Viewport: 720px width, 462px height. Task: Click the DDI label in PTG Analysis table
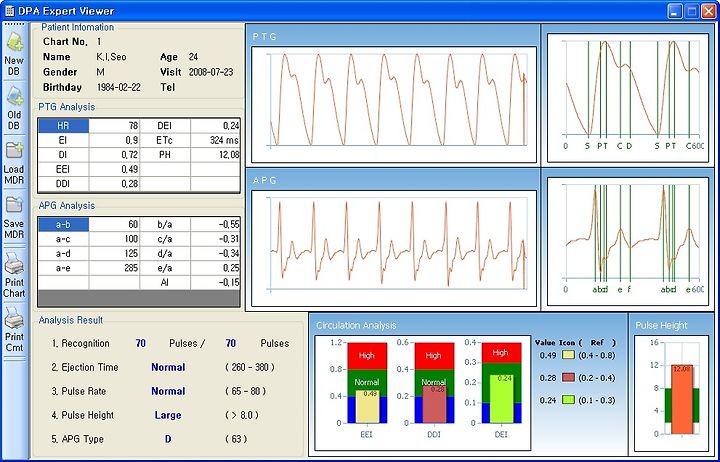point(63,184)
